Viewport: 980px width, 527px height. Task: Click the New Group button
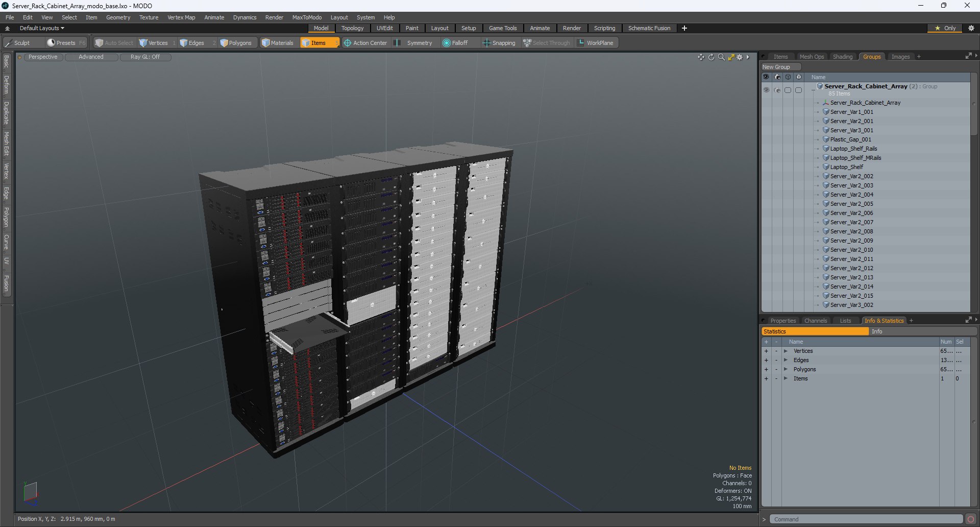pyautogui.click(x=781, y=67)
